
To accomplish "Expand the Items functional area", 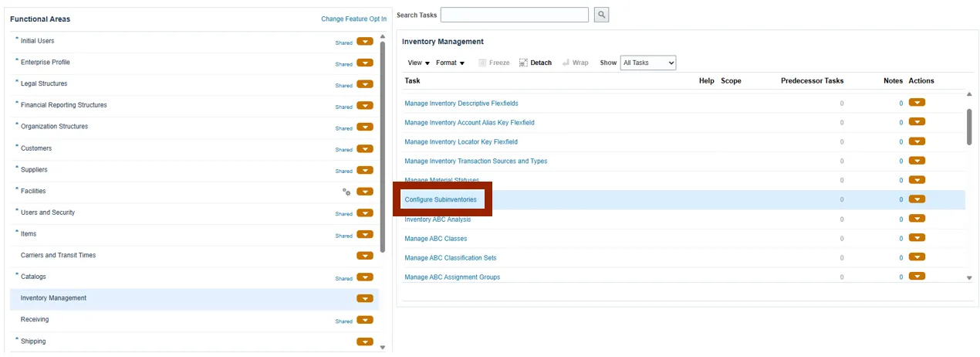I will pos(17,233).
